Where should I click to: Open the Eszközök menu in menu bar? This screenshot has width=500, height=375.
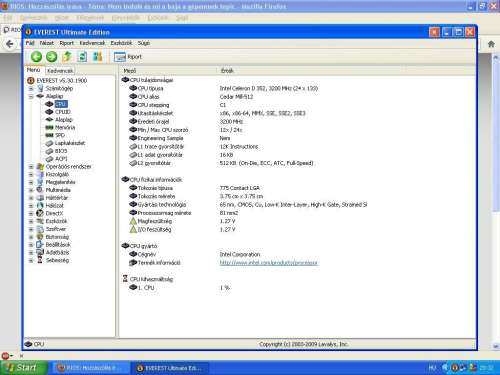121,43
